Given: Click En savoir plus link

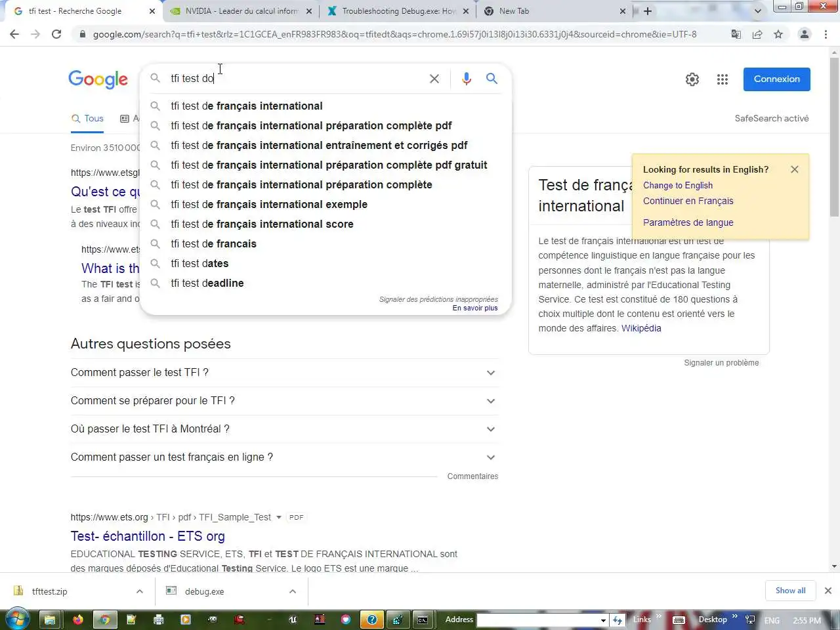Looking at the screenshot, I should 475,308.
